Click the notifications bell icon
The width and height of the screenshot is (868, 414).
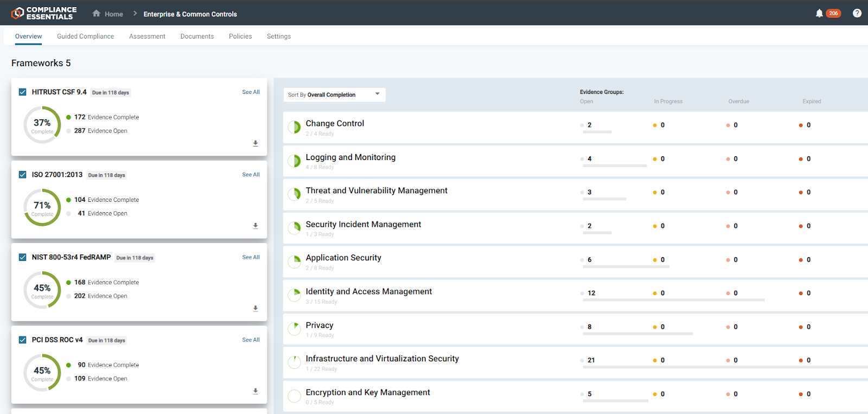819,14
